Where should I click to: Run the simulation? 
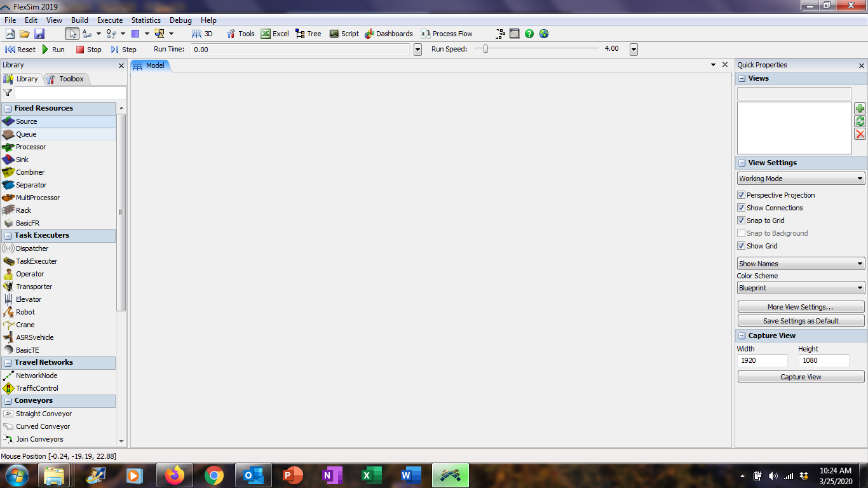click(53, 49)
